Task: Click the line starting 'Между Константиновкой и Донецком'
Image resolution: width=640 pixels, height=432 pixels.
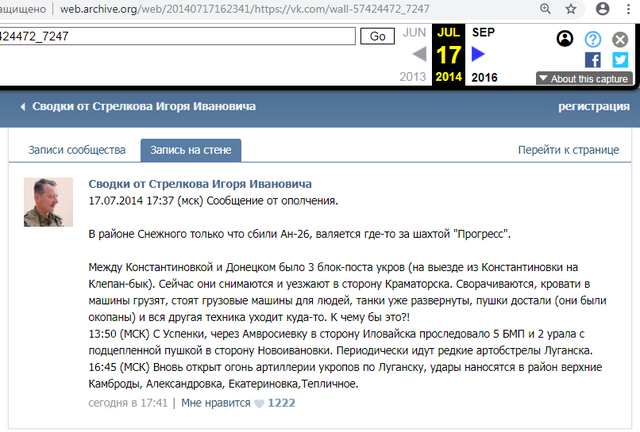Action: tap(333, 267)
